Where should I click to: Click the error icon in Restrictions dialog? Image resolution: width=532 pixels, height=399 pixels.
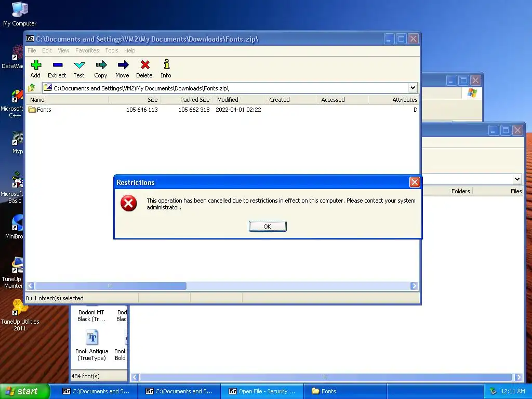point(129,203)
